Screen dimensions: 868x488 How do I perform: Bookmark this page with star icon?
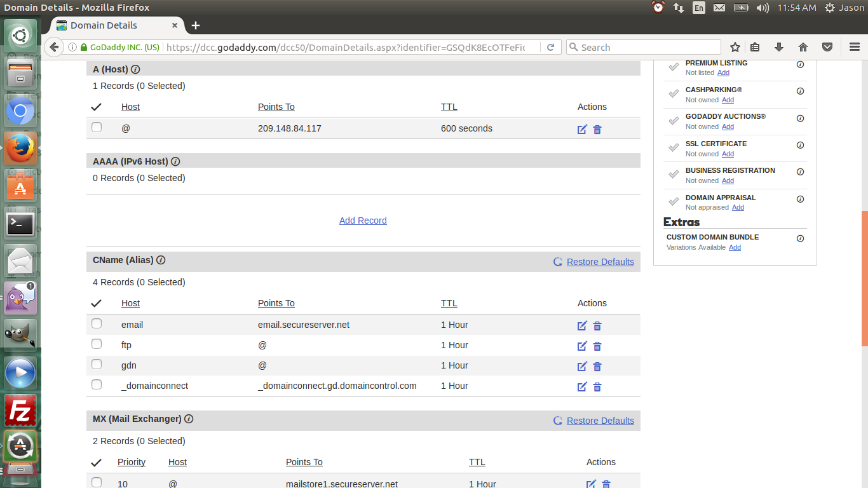click(735, 47)
